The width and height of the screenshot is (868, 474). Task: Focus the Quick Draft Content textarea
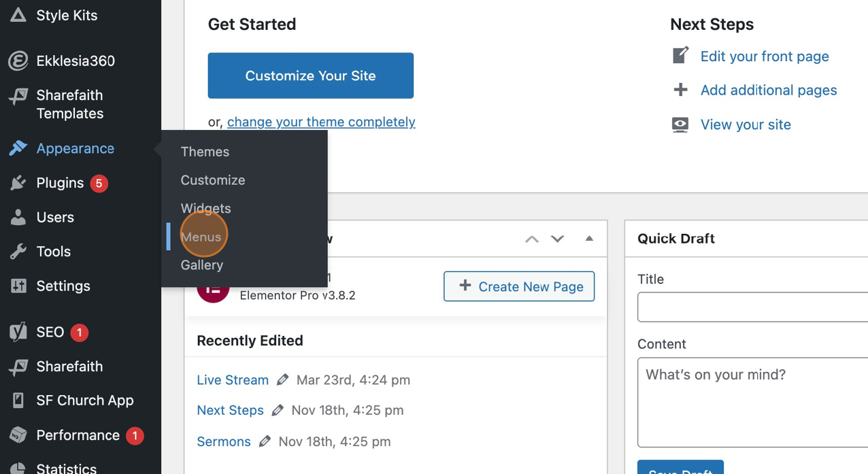tap(752, 403)
